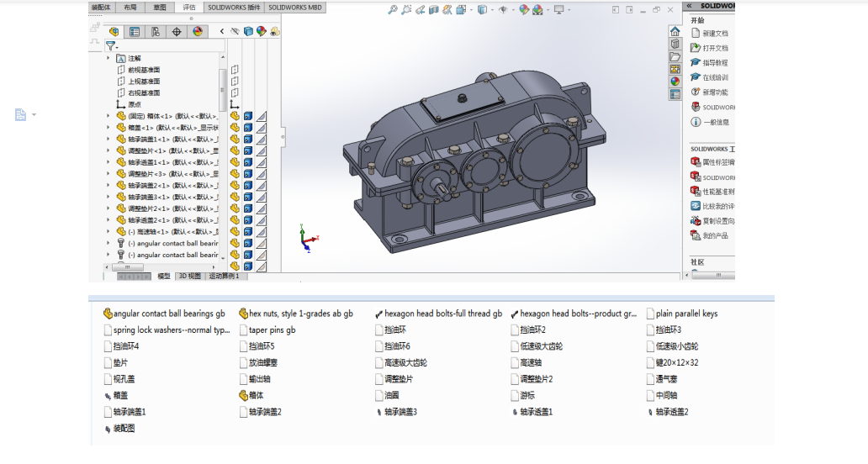Screen dimensions: 868x464
Task: Open the ConfigurationManager tab icon
Action: pos(156,32)
